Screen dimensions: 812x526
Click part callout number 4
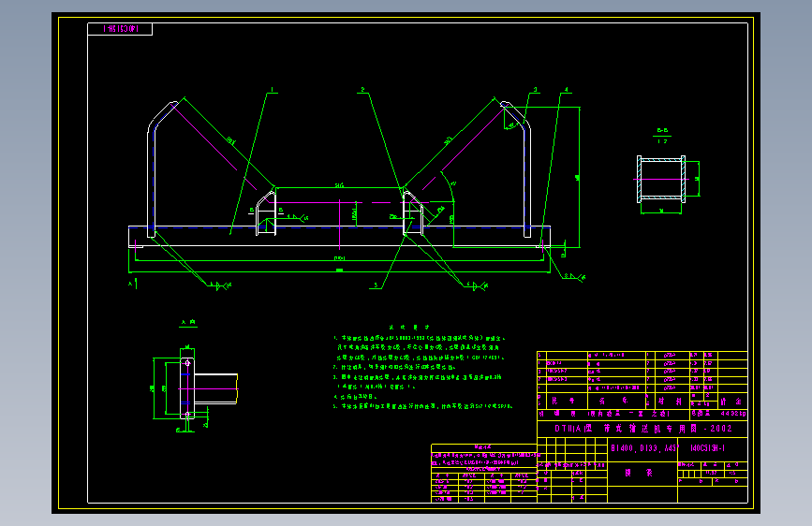pos(566,90)
